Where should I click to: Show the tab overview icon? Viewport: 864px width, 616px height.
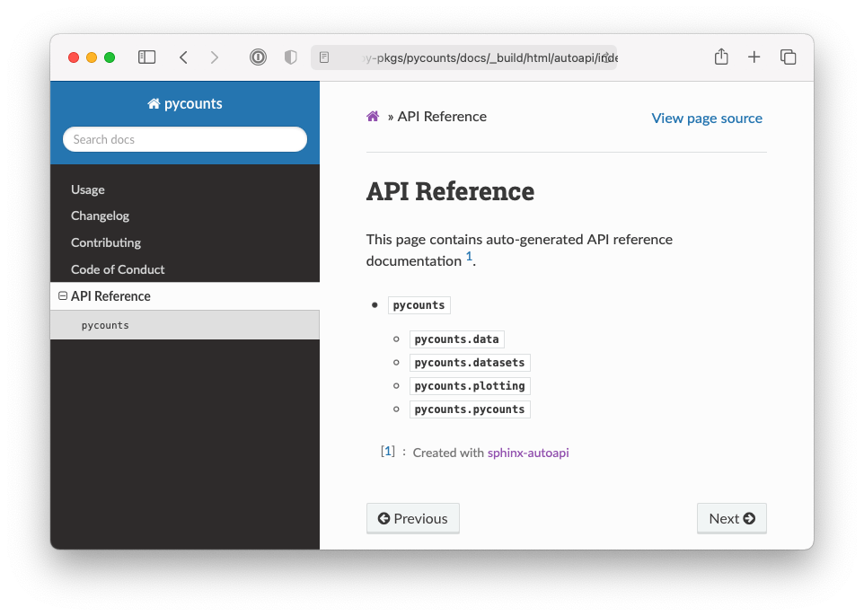(x=789, y=57)
